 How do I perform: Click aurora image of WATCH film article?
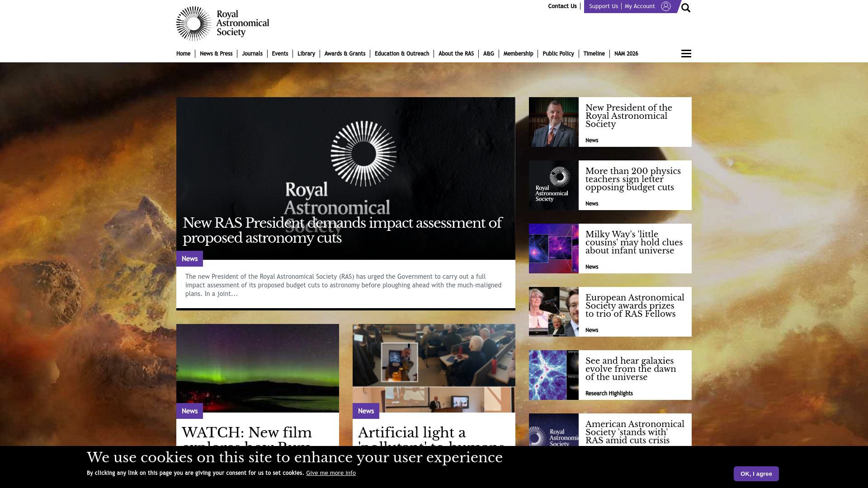tap(258, 368)
